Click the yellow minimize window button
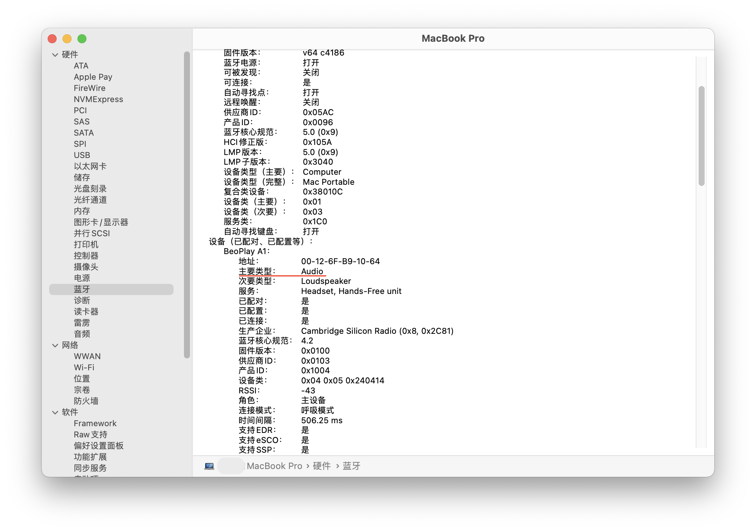756x532 pixels. tap(67, 39)
